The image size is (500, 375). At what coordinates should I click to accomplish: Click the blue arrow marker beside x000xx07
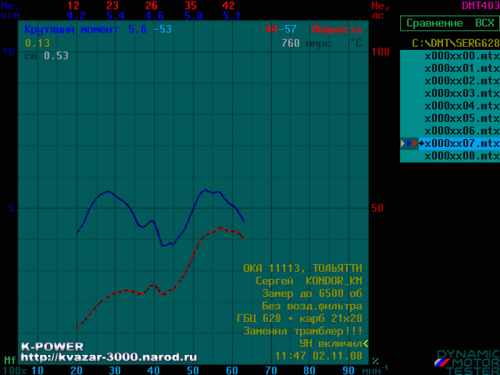click(409, 144)
